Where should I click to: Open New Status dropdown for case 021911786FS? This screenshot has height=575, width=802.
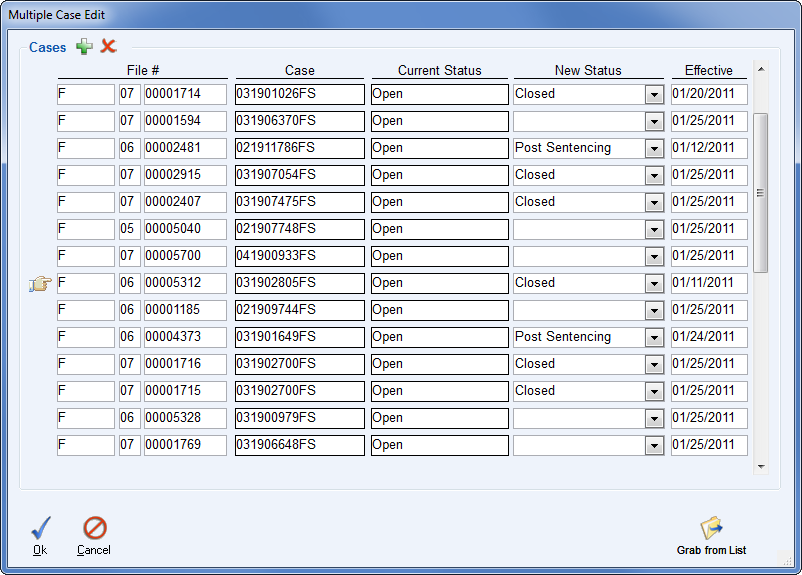tap(654, 149)
